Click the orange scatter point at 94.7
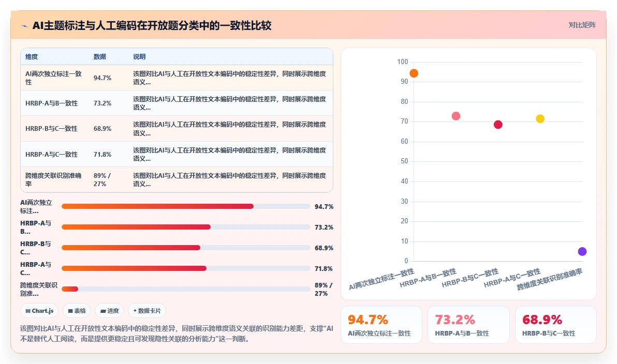 coord(414,73)
